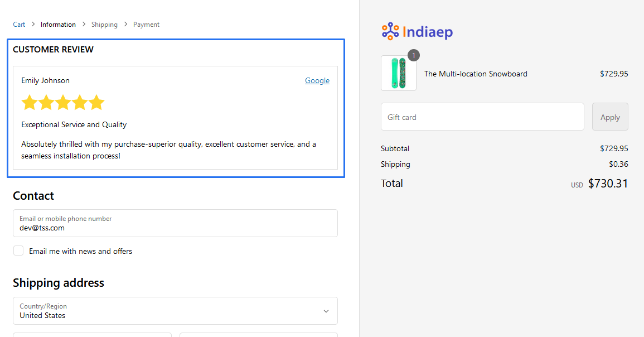The height and width of the screenshot is (337, 644).
Task: Click the fifth yellow review star
Action: [x=96, y=103]
